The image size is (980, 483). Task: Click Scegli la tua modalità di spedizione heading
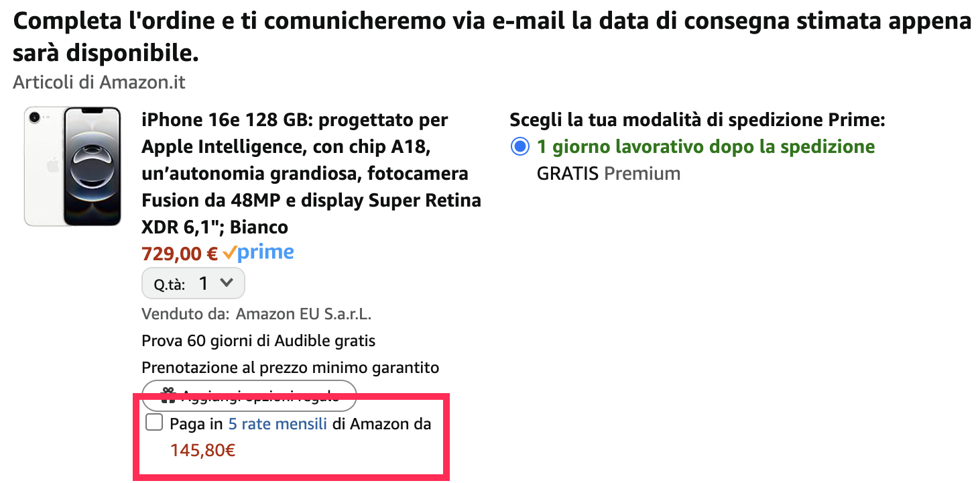pos(697,120)
